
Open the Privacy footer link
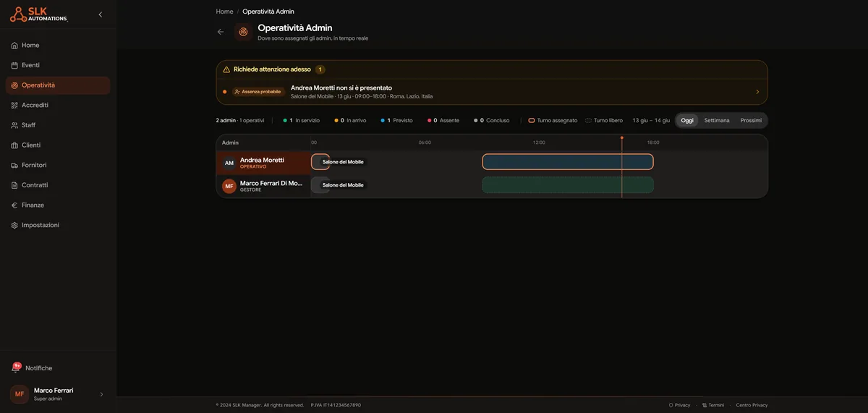click(679, 405)
